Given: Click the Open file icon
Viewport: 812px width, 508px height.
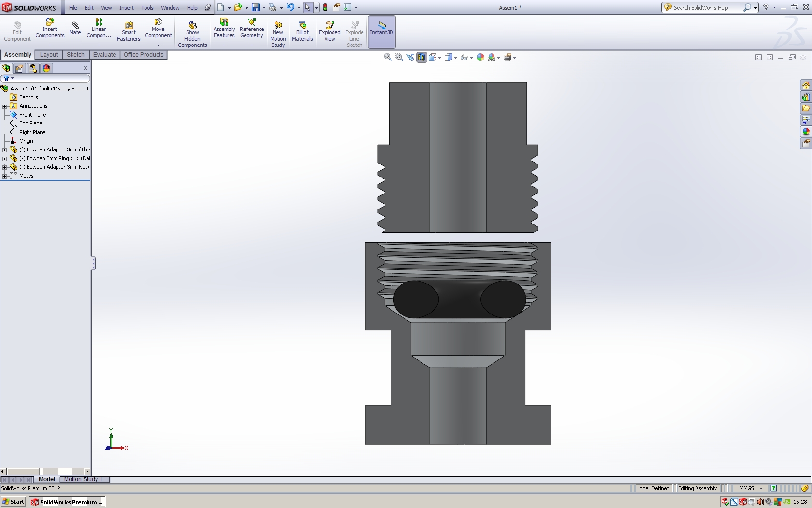Looking at the screenshot, I should (x=238, y=7).
